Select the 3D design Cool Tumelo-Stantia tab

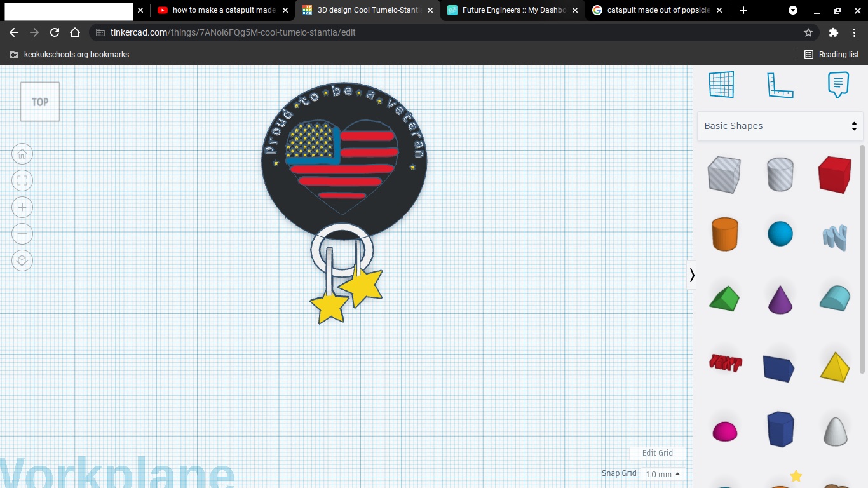368,10
